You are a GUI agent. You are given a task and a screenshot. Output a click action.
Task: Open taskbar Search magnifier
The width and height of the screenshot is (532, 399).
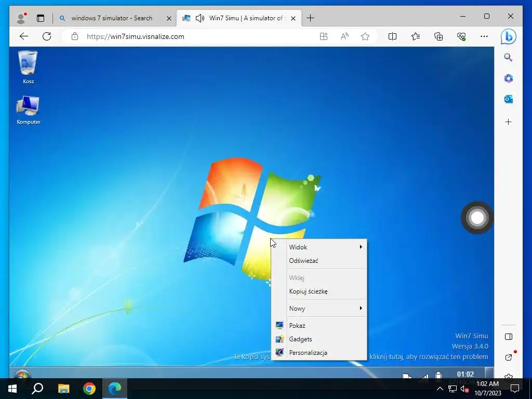pos(37,389)
